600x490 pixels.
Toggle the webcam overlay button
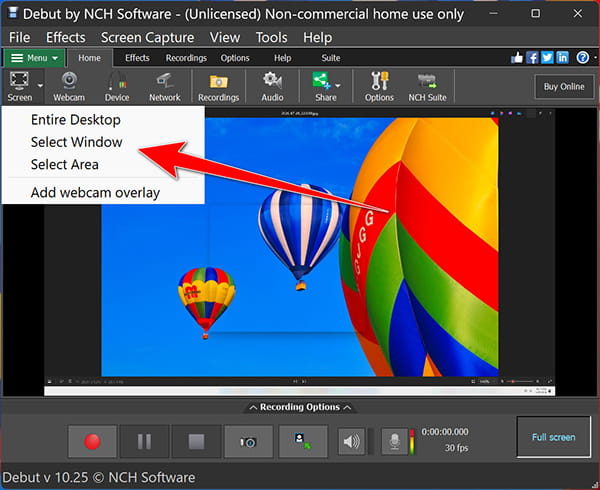click(x=303, y=441)
